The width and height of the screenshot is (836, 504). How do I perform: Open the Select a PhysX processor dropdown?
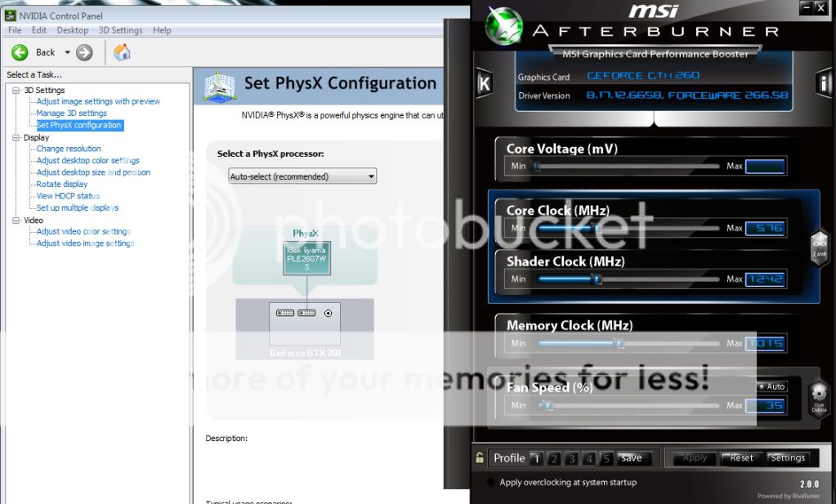click(302, 176)
